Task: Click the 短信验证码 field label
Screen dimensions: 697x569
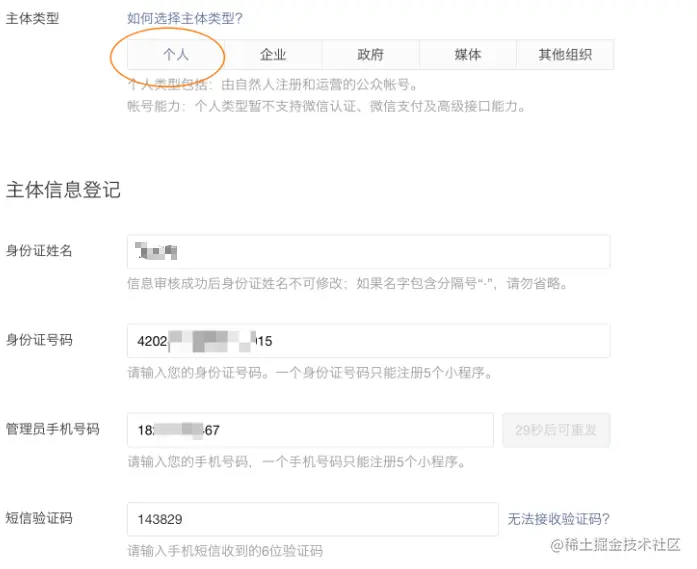Action: pyautogui.click(x=39, y=518)
